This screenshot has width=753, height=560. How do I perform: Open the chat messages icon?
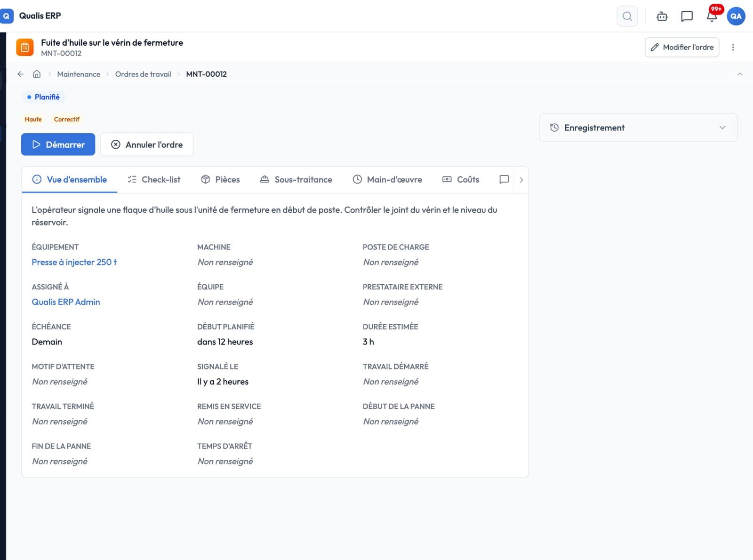[687, 16]
